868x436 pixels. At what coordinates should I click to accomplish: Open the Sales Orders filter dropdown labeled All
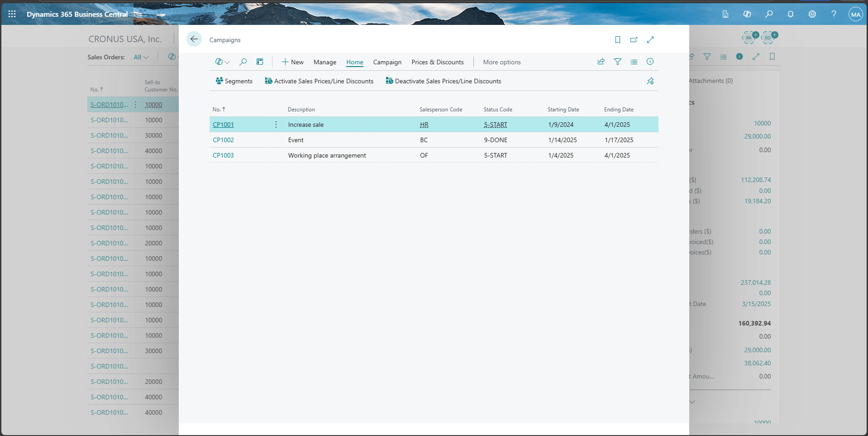point(141,57)
